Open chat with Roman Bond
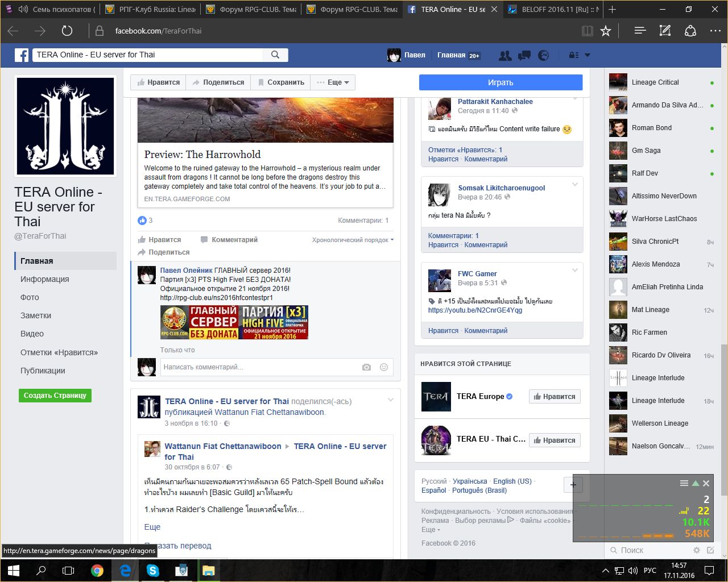The image size is (728, 582). tap(661, 128)
